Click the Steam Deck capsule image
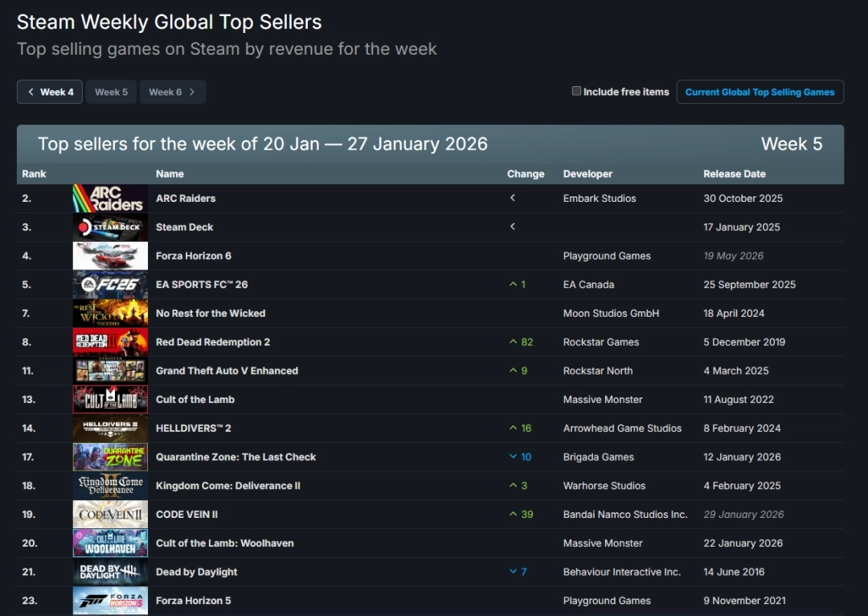Image resolution: width=868 pixels, height=616 pixels. coord(110,227)
